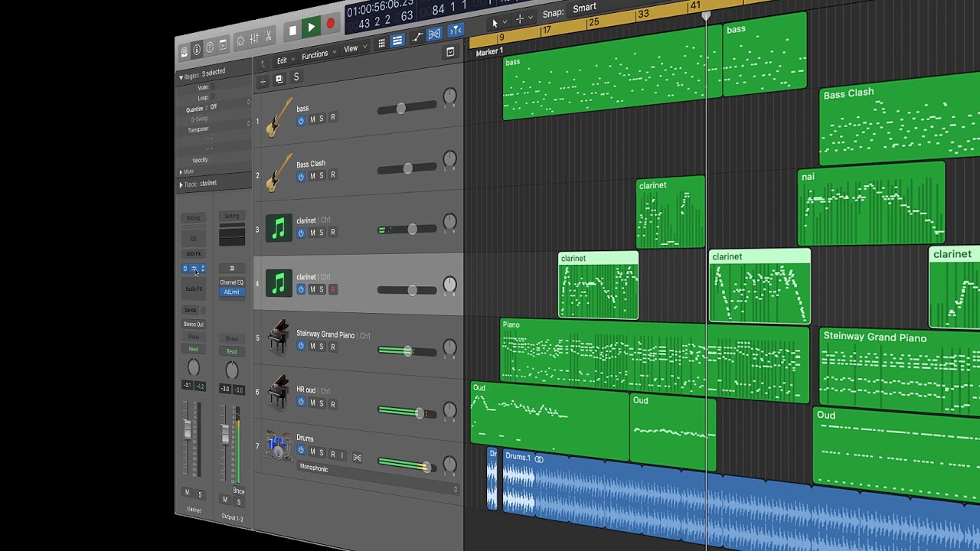The width and height of the screenshot is (980, 551).
Task: Show the Toolbar toggle icon
Action: [223, 45]
